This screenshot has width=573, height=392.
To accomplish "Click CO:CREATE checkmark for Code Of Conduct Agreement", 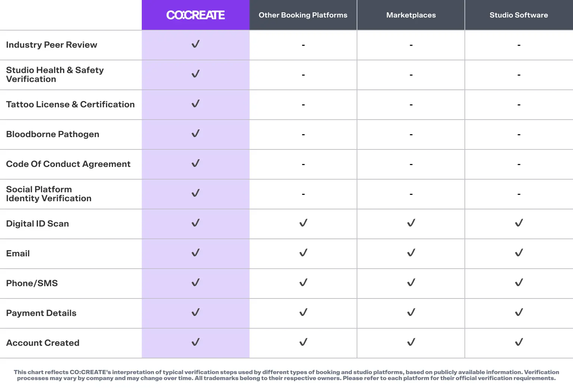I will (195, 164).
